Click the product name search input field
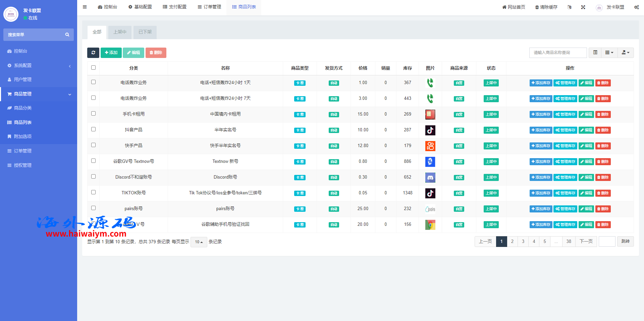This screenshot has height=321, width=644. click(x=558, y=53)
